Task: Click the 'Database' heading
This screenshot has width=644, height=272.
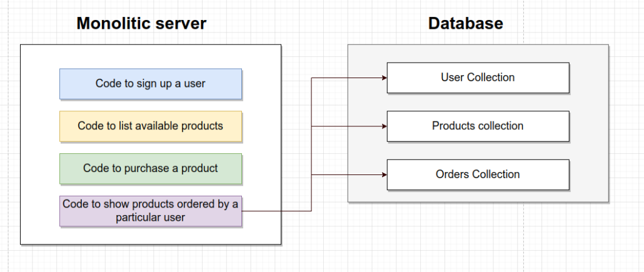Action: point(465,23)
